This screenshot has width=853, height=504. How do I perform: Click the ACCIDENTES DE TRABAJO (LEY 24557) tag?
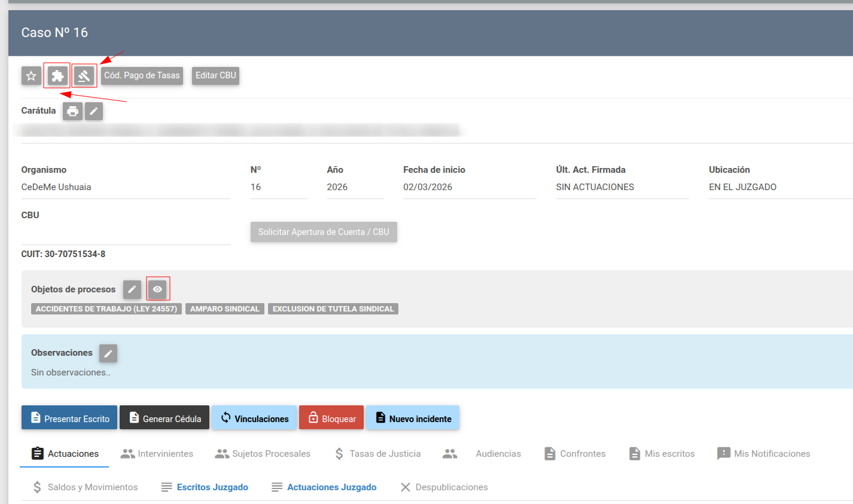click(x=106, y=309)
